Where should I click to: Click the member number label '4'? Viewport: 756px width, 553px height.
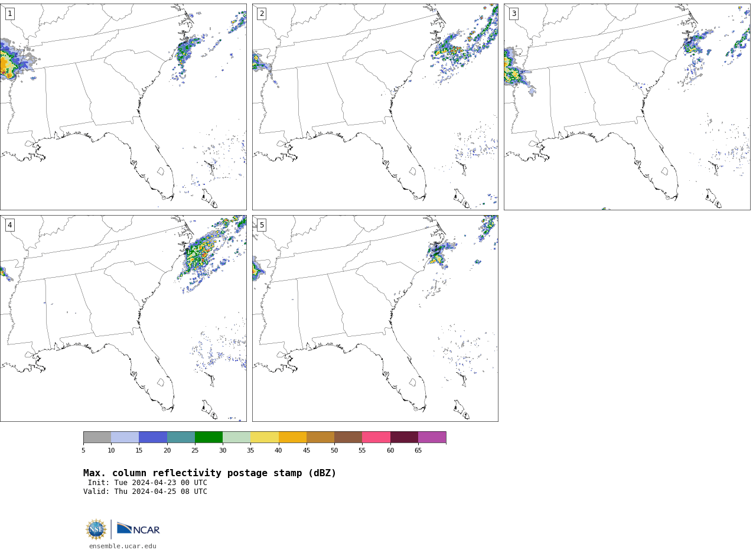click(9, 225)
